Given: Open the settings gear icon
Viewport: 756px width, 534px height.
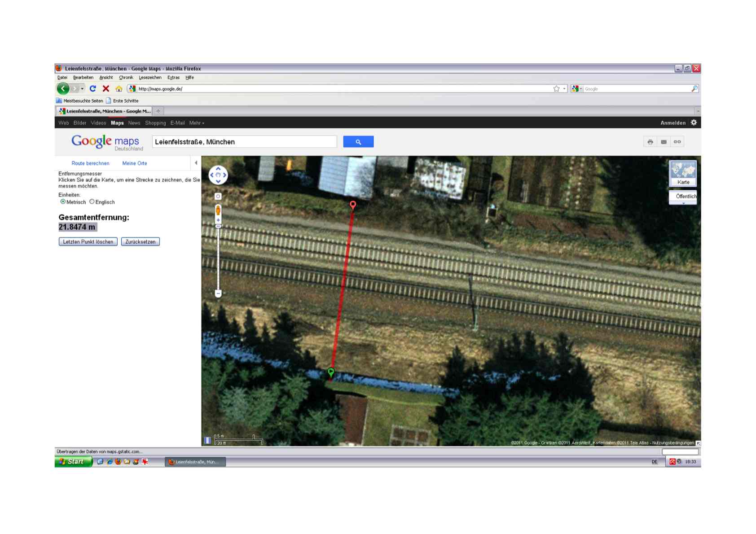Looking at the screenshot, I should click(x=694, y=123).
